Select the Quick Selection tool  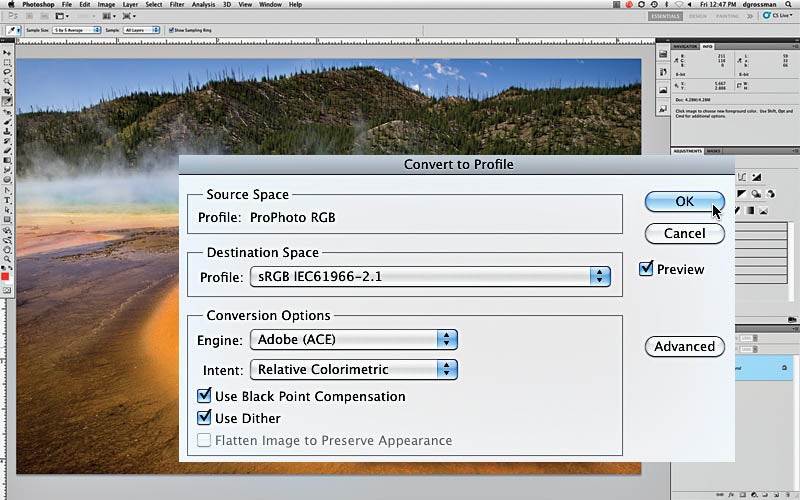pos(7,82)
